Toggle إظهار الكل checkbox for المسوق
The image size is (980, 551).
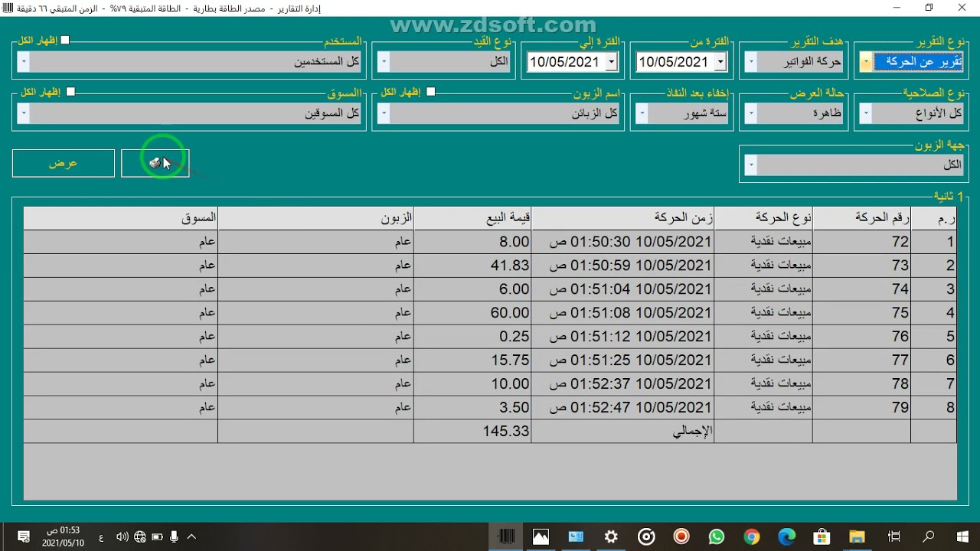point(70,92)
